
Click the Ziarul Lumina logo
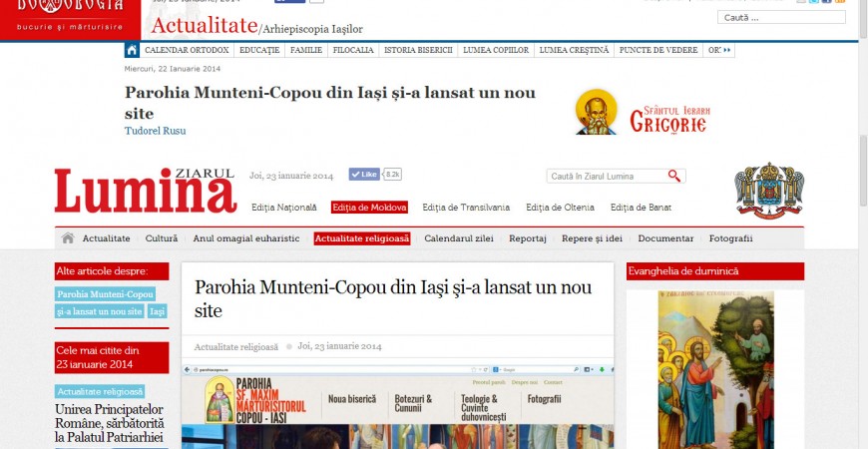[145, 191]
